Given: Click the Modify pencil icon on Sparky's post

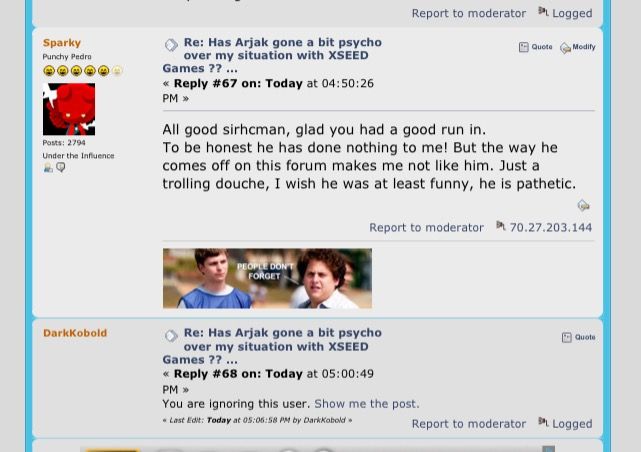Looking at the screenshot, I should tap(565, 48).
